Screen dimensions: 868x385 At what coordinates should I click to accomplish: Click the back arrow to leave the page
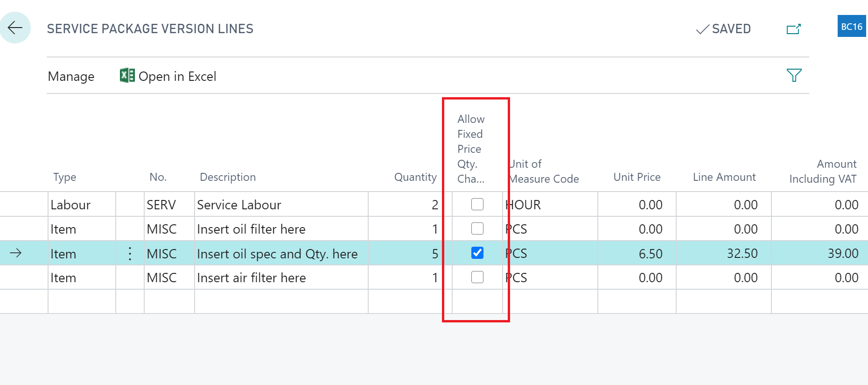coord(15,28)
